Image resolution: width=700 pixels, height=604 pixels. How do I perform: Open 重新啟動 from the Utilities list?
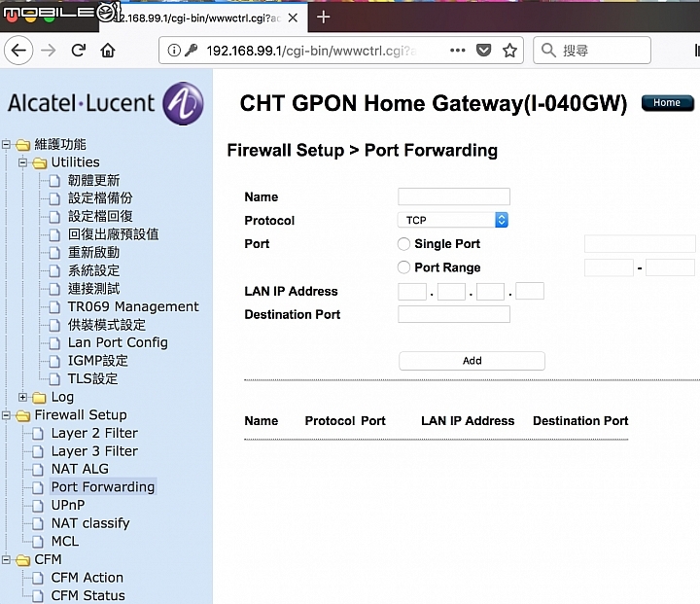tap(93, 253)
